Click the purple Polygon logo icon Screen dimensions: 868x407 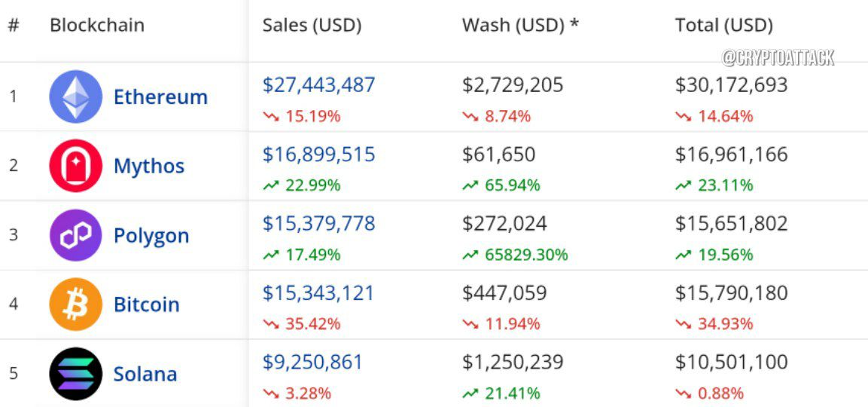pyautogui.click(x=76, y=235)
